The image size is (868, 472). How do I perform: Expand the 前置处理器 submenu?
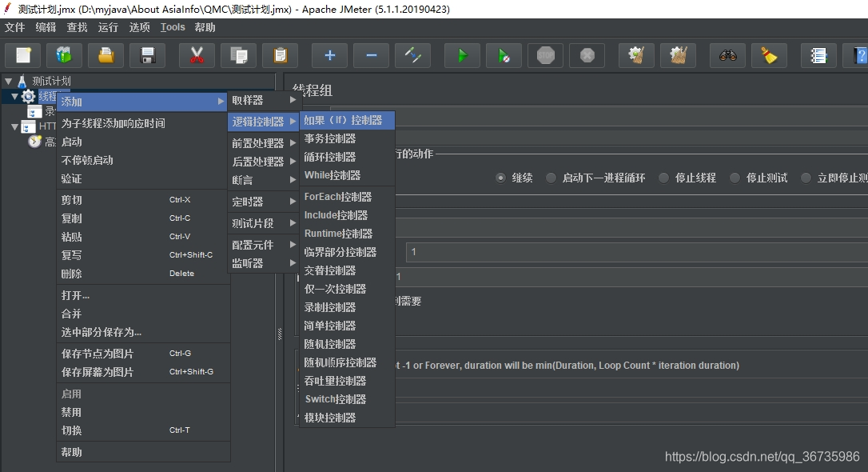click(x=264, y=143)
